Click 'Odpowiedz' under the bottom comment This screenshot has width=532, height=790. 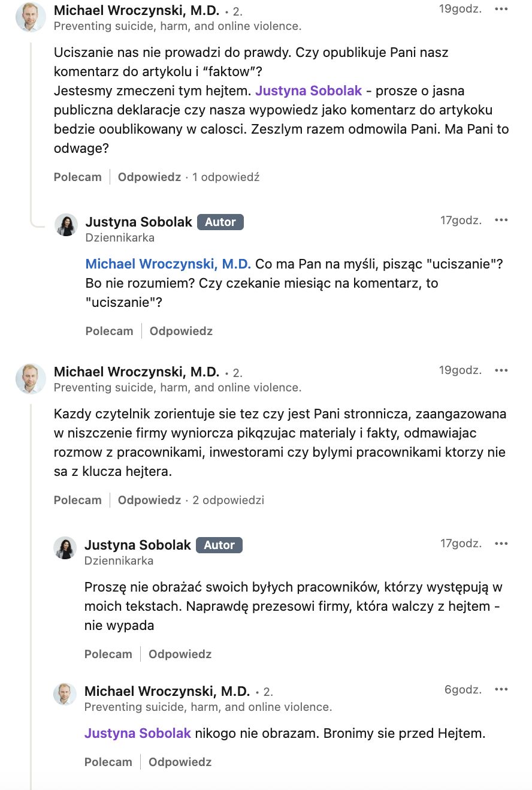[x=180, y=762]
